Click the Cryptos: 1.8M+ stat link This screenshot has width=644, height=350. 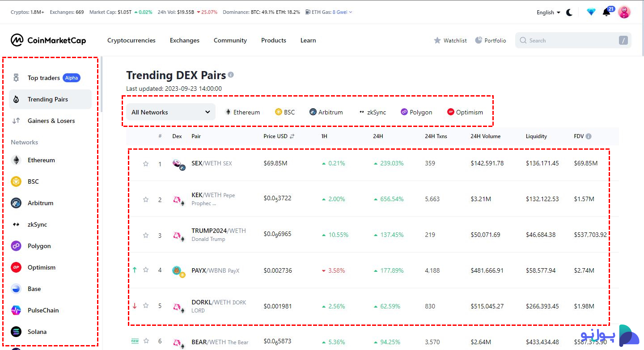tap(27, 12)
